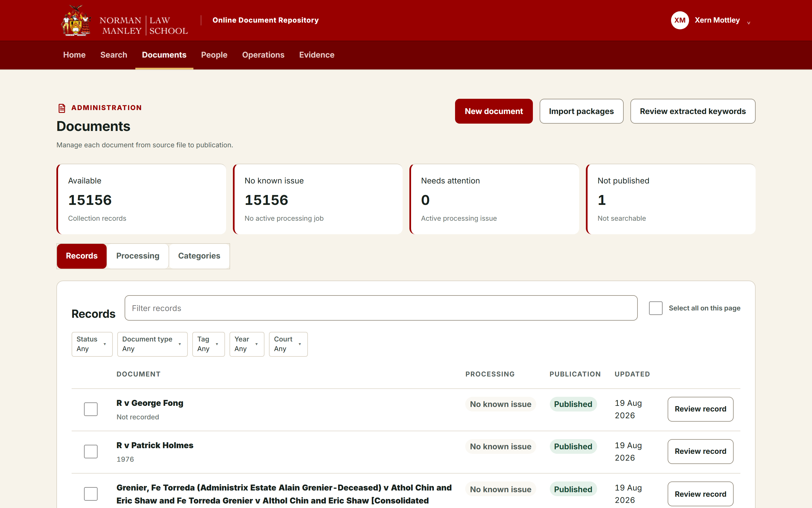Click the Online Document Repository title
812x508 pixels.
click(x=265, y=20)
